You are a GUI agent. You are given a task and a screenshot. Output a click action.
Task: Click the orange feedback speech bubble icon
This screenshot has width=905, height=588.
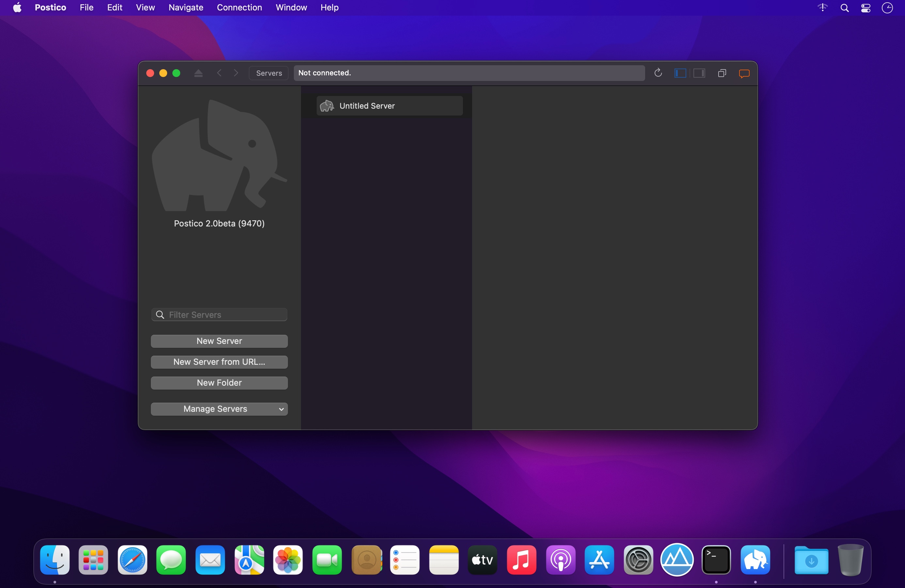point(744,73)
